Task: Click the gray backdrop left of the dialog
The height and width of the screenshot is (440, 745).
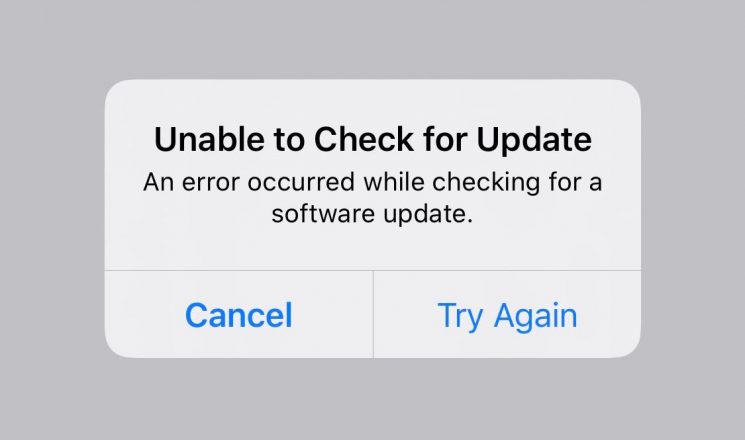Action: pos(52,220)
